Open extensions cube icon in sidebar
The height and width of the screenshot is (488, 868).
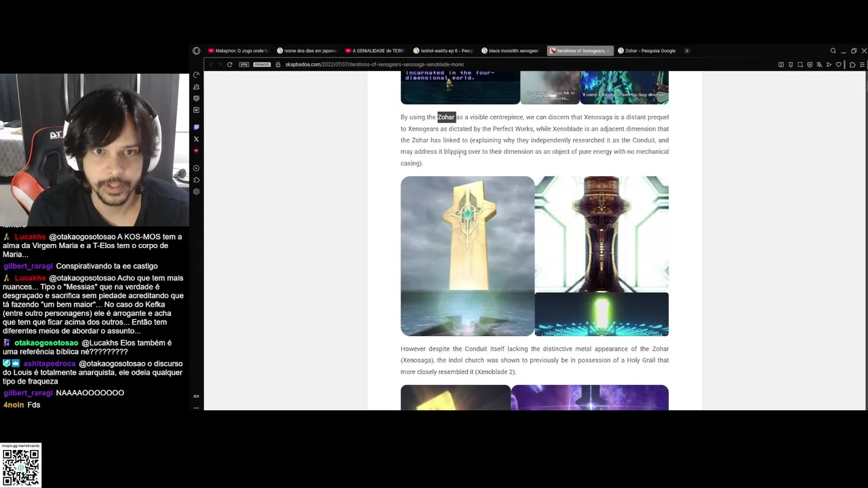(197, 180)
